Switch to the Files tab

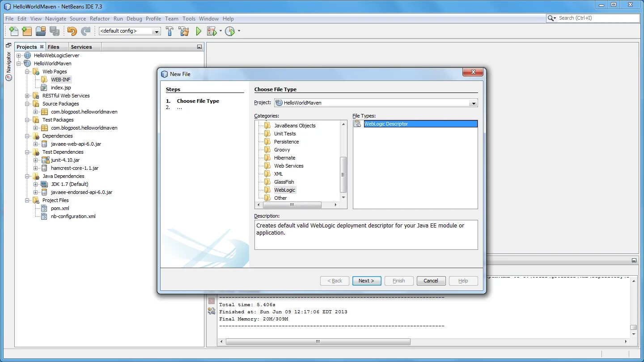point(53,47)
